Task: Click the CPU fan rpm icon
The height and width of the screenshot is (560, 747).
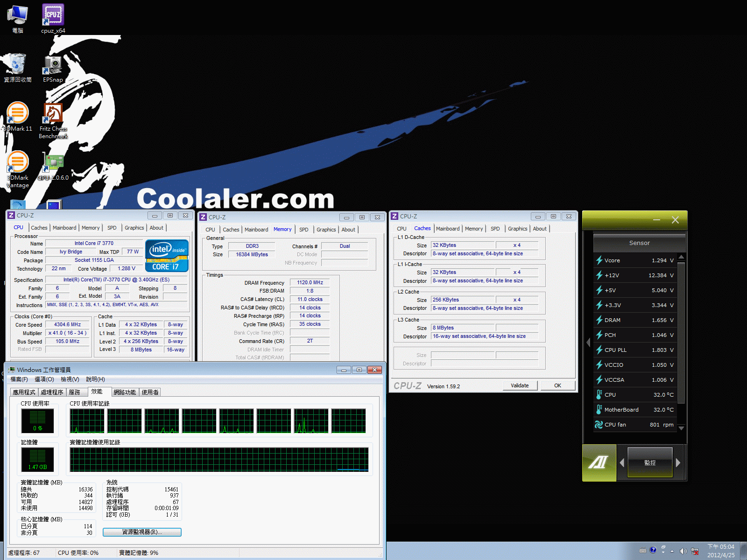Action: pyautogui.click(x=599, y=425)
